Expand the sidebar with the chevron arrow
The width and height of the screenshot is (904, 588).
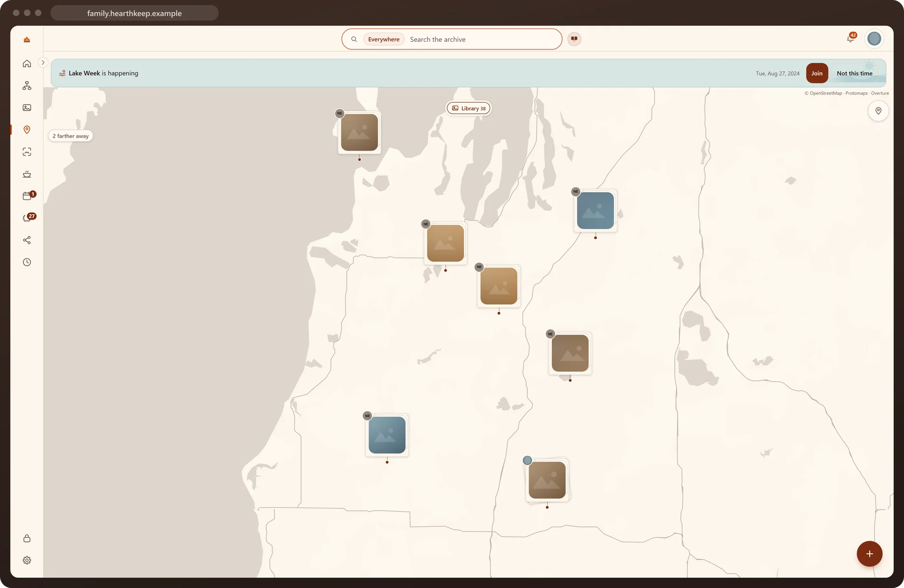tap(43, 63)
